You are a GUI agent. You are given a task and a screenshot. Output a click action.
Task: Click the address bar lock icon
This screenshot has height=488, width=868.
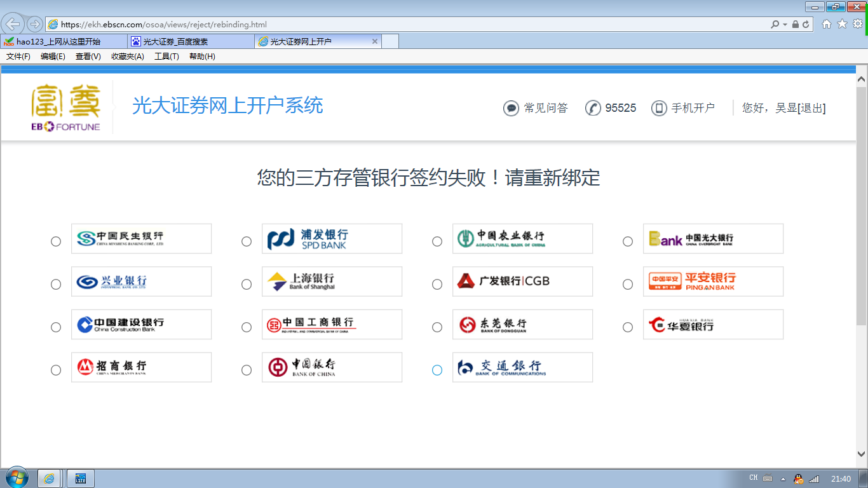(796, 24)
